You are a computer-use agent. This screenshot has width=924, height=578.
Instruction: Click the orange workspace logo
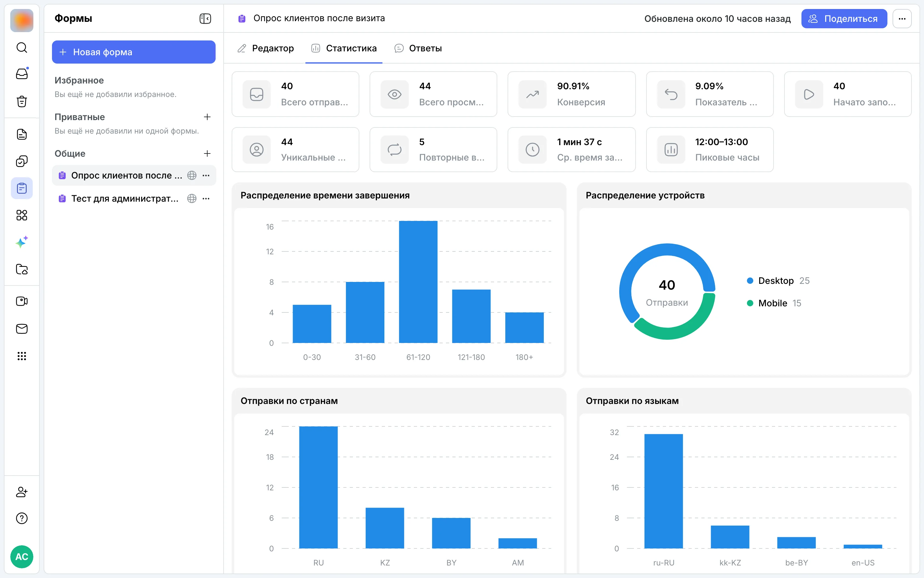pyautogui.click(x=22, y=20)
